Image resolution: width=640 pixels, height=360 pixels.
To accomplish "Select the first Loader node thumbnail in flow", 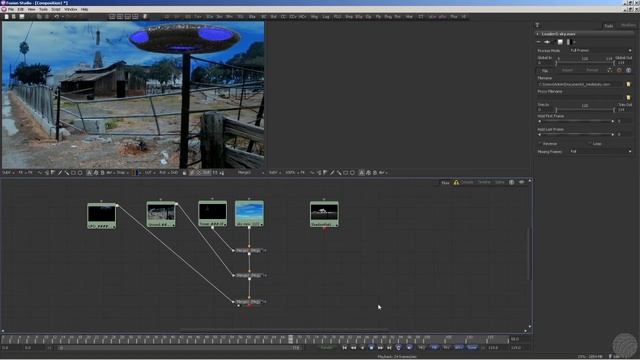I will pyautogui.click(x=102, y=216).
